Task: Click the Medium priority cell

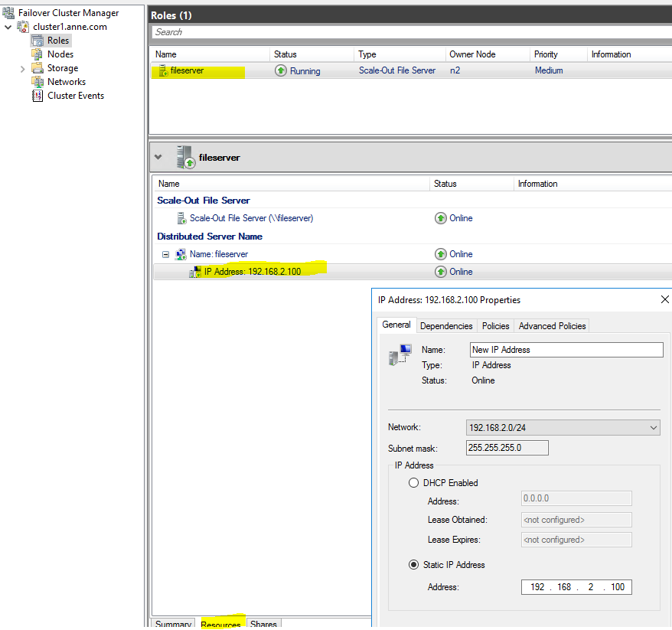Action: (549, 70)
